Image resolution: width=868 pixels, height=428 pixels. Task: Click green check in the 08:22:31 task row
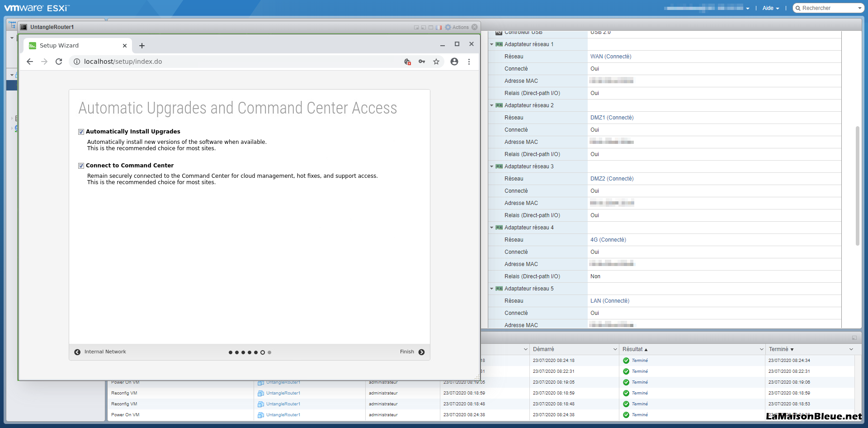626,371
